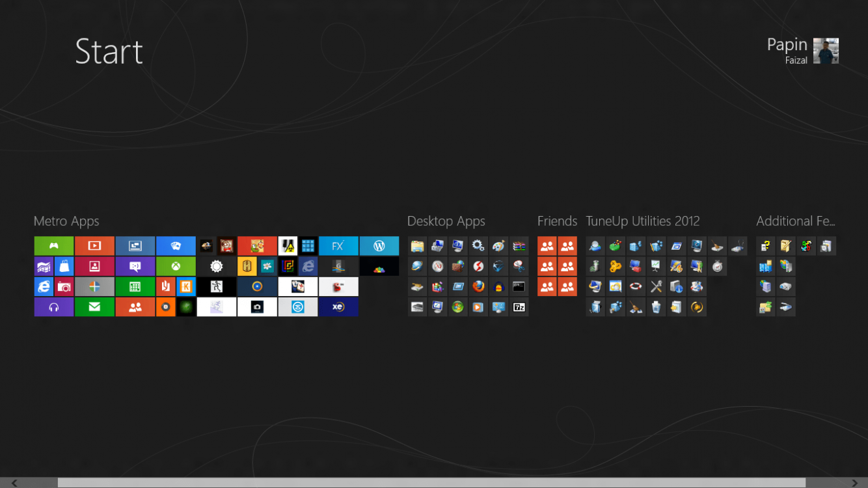Open Windows Media Player icon
This screenshot has height=488, width=868.
(478, 307)
